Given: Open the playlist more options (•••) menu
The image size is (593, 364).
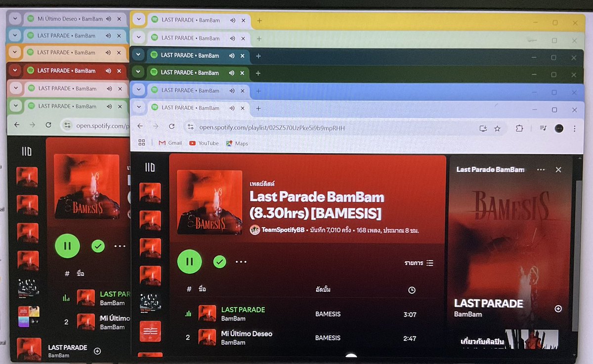Looking at the screenshot, I should (242, 262).
